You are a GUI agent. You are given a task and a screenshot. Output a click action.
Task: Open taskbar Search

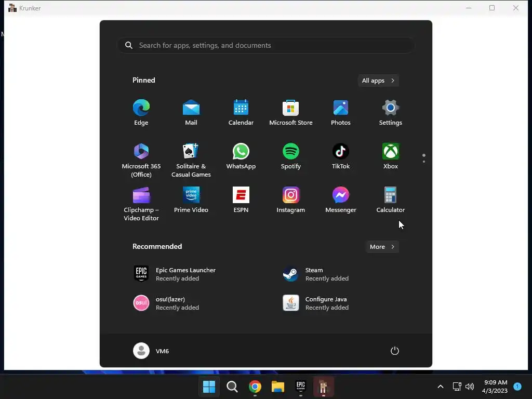point(232,387)
